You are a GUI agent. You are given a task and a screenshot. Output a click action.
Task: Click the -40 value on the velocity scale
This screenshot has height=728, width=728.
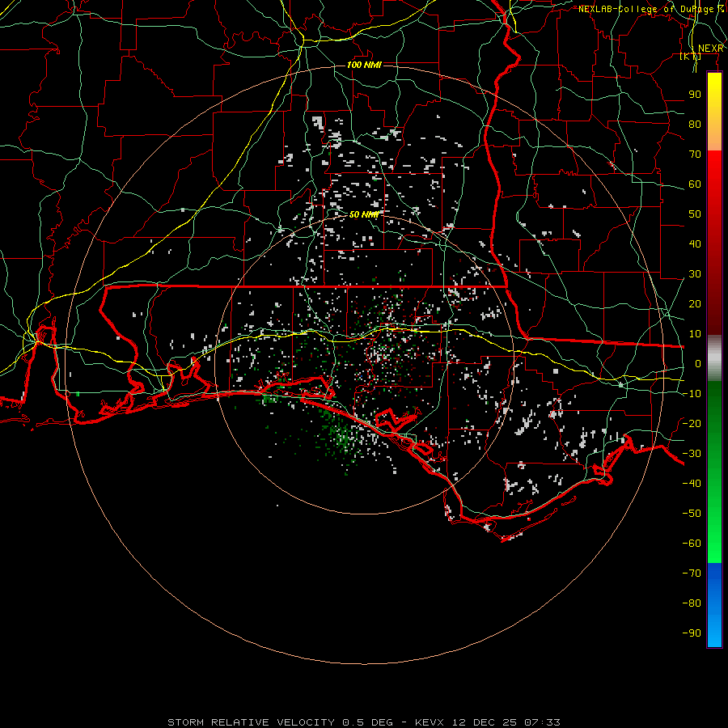(692, 484)
